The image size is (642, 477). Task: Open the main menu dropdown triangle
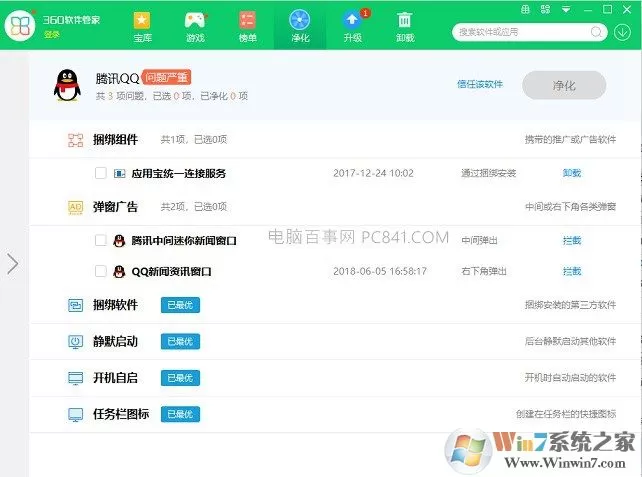(566, 9)
